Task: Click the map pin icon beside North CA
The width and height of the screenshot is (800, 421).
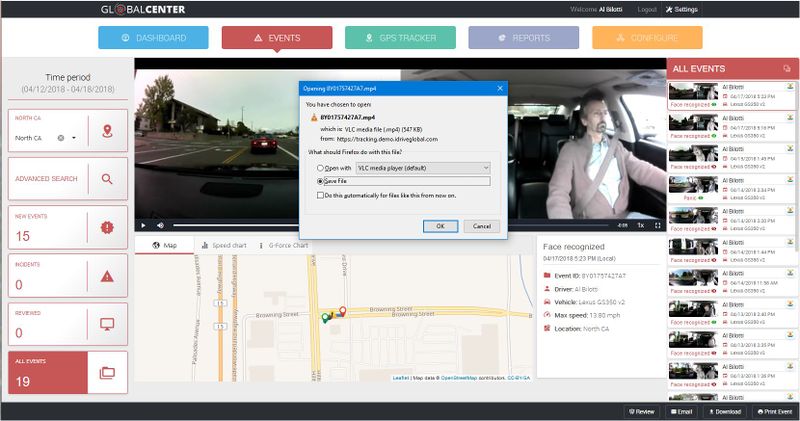Action: (x=108, y=131)
